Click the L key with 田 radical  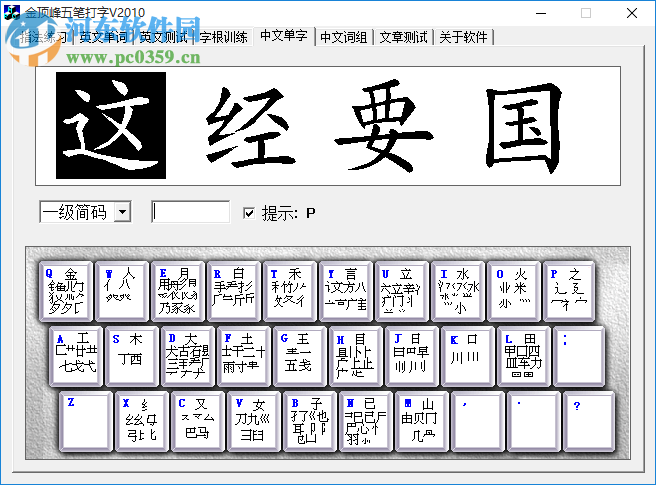click(525, 356)
